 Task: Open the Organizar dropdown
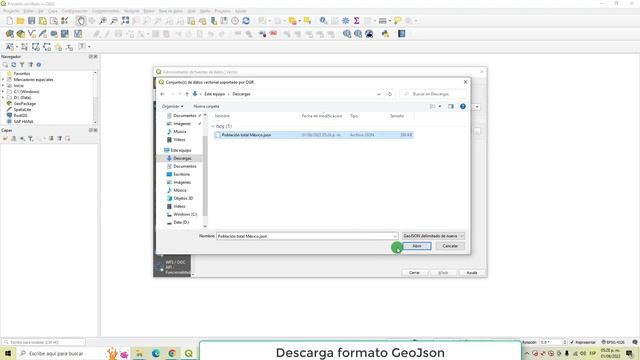(173, 107)
